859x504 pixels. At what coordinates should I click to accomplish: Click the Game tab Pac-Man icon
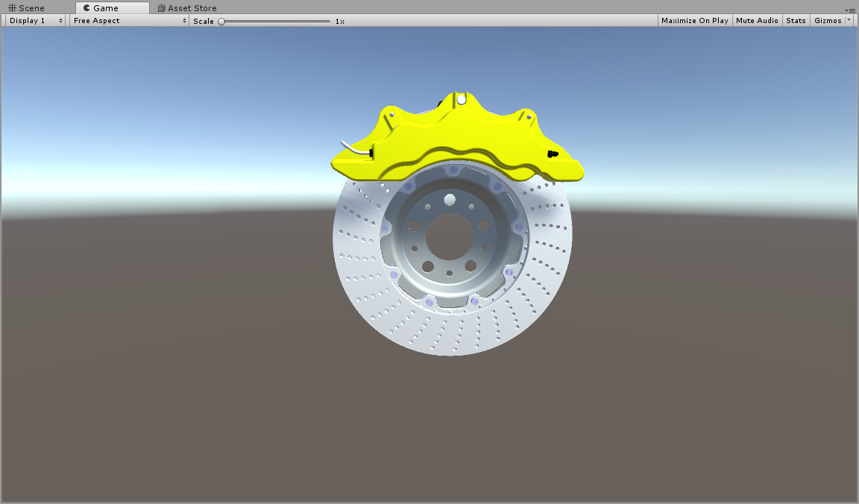click(86, 8)
